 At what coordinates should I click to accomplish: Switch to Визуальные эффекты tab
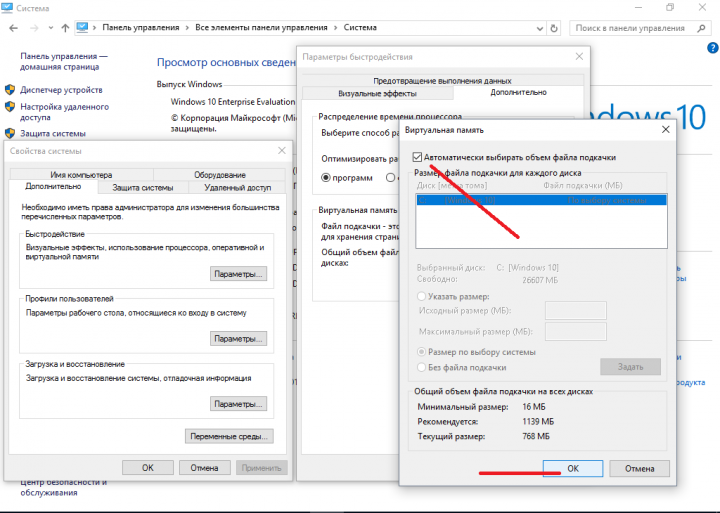tap(377, 93)
